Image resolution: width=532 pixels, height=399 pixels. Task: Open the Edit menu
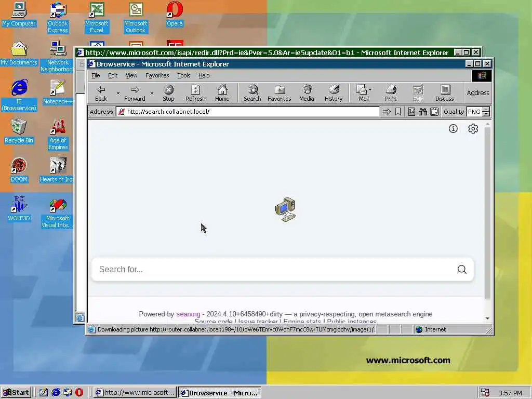pos(113,75)
